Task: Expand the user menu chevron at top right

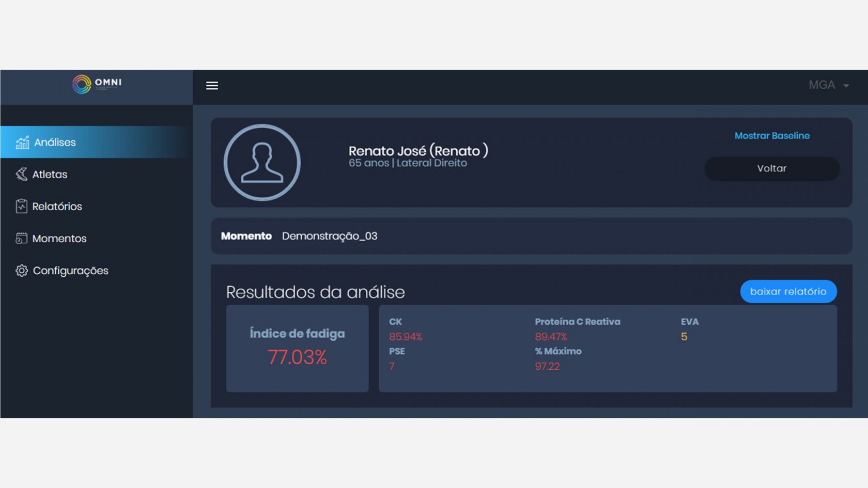Action: (x=846, y=86)
